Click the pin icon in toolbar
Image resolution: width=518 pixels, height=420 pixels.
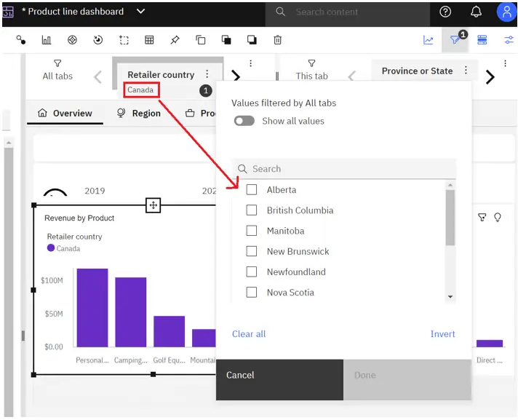click(175, 40)
